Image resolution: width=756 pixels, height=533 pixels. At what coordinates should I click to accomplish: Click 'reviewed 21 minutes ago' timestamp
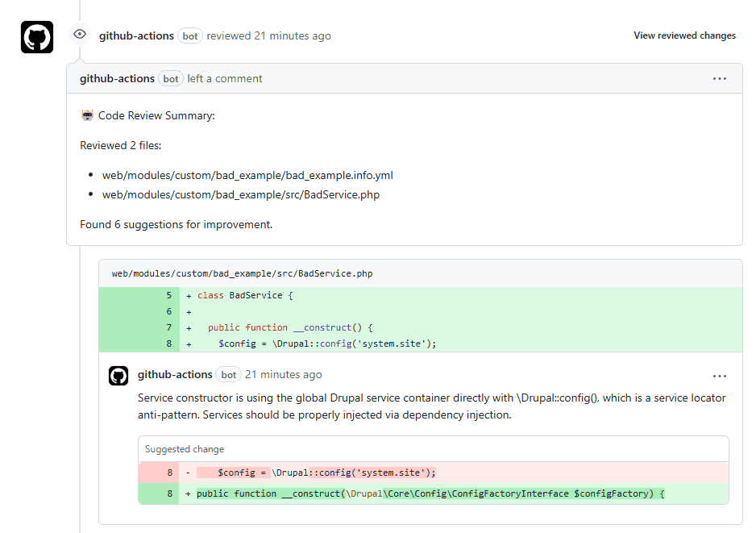point(268,35)
